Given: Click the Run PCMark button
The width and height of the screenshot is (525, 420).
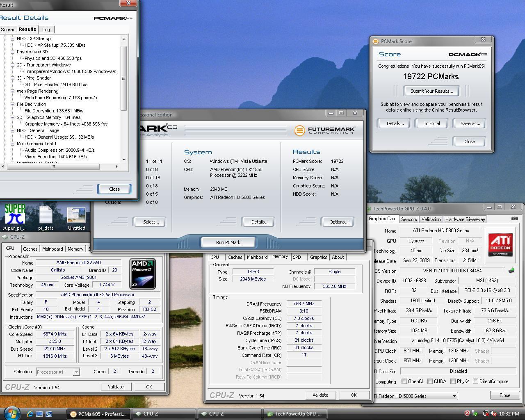Looking at the screenshot, I should [228, 242].
